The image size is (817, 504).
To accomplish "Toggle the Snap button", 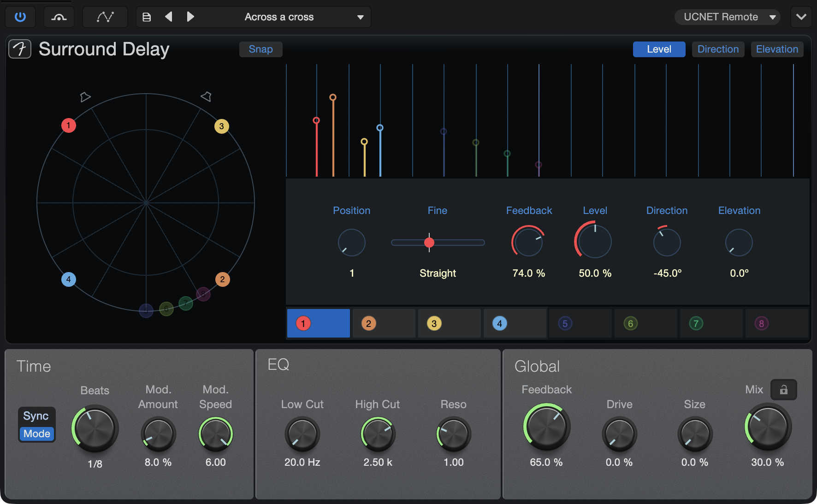I will (260, 49).
